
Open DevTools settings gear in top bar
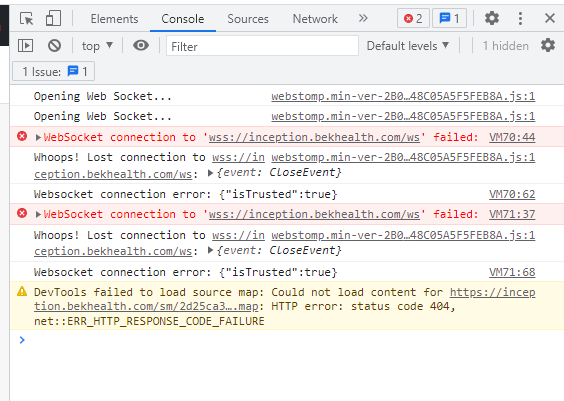(492, 18)
